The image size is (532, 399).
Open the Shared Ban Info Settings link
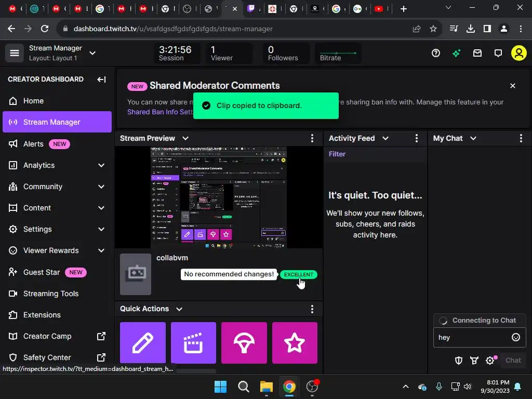pos(160,112)
